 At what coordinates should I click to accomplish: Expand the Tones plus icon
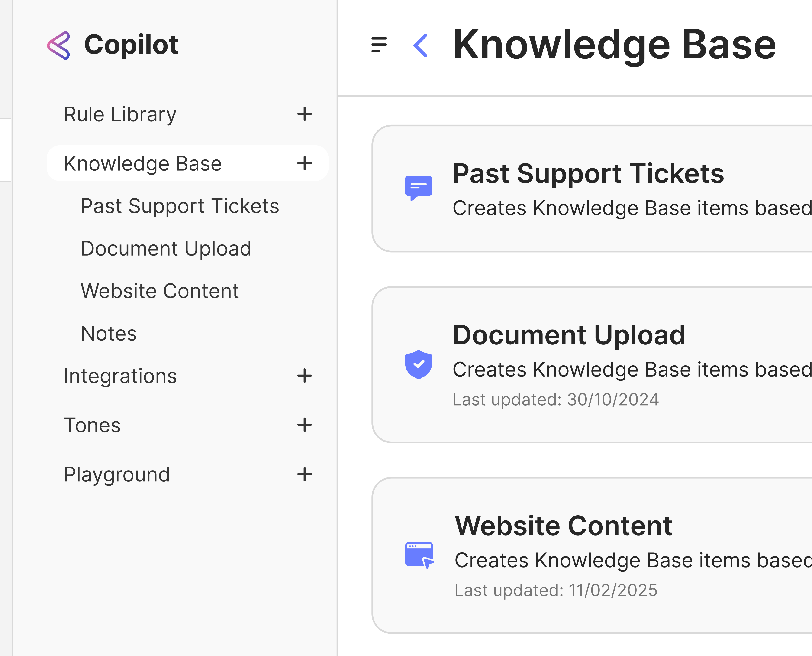pos(304,425)
